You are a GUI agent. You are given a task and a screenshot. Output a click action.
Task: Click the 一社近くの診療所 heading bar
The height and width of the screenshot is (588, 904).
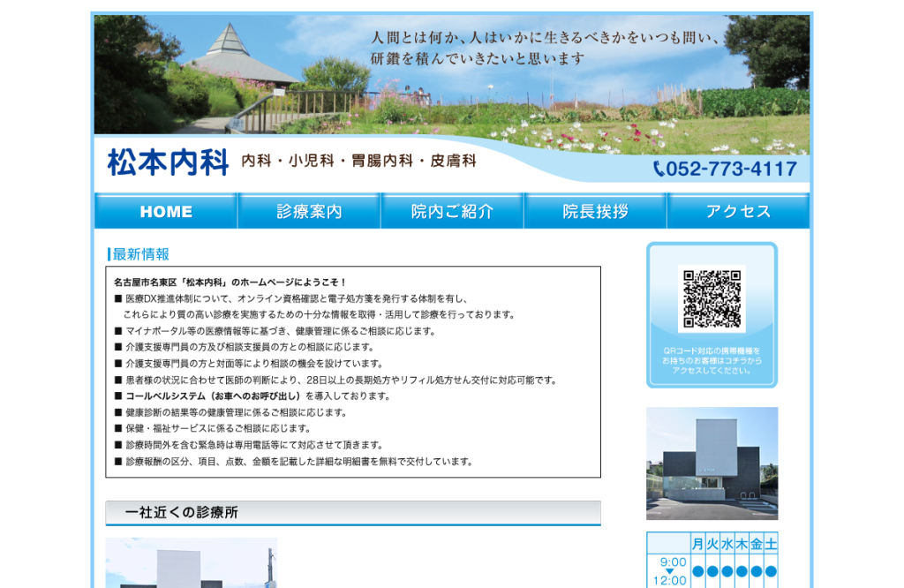[x=353, y=513]
